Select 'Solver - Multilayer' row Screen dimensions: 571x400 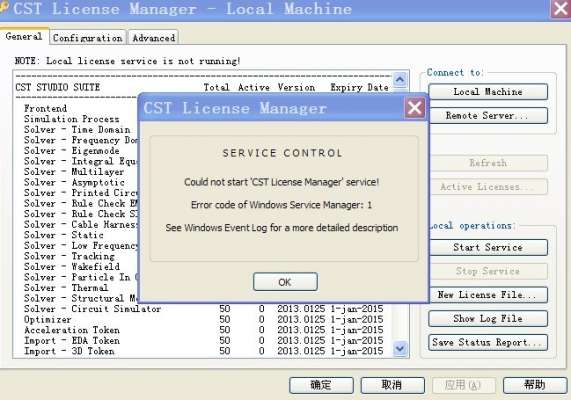click(x=74, y=172)
